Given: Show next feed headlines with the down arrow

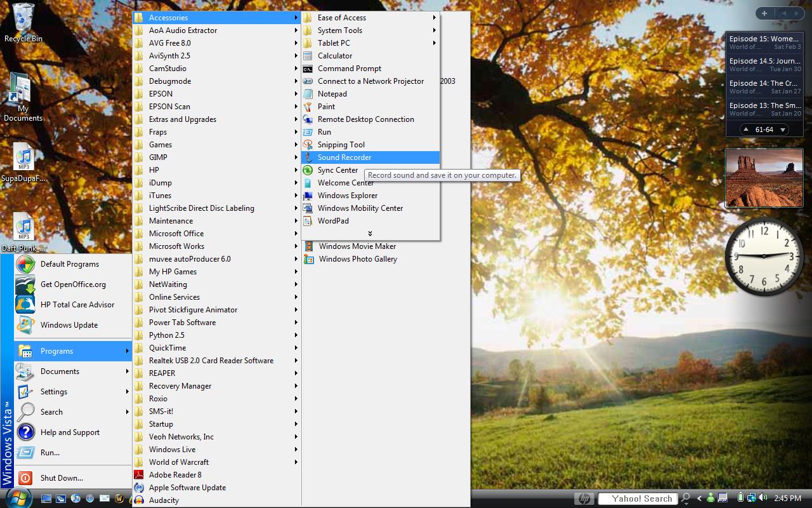Looking at the screenshot, I should 783,130.
